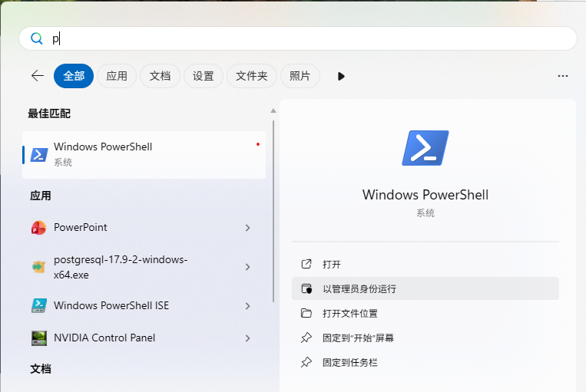
Task: Open Windows PowerShell best match result
Action: [144, 154]
